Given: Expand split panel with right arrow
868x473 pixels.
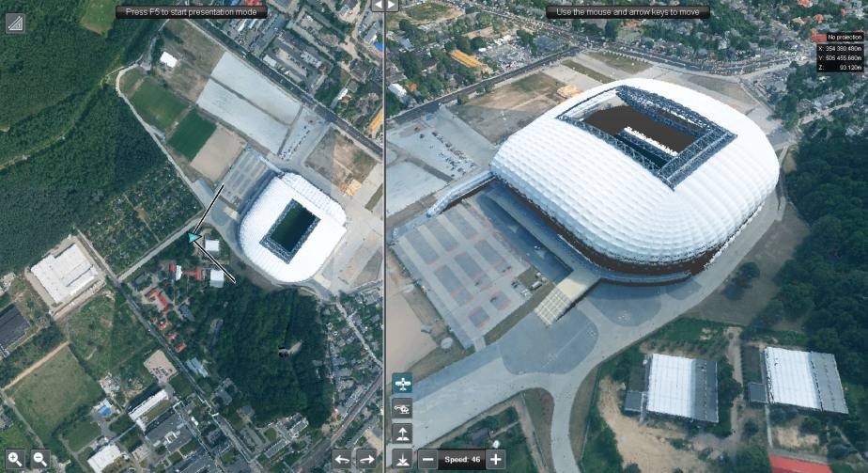Looking at the screenshot, I should pos(392,5).
